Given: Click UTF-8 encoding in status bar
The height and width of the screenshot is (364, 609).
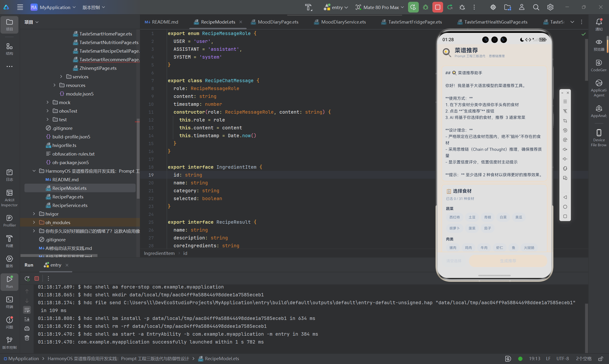Looking at the screenshot, I should [x=562, y=359].
